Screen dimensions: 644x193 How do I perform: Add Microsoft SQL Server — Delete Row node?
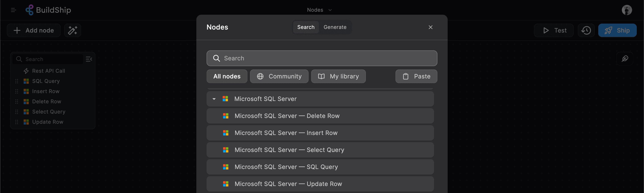tap(320, 116)
